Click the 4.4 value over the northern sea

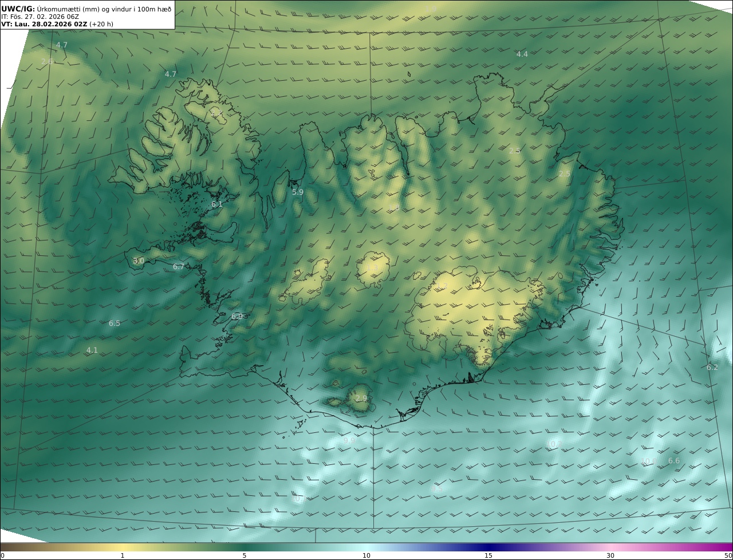pyautogui.click(x=522, y=54)
